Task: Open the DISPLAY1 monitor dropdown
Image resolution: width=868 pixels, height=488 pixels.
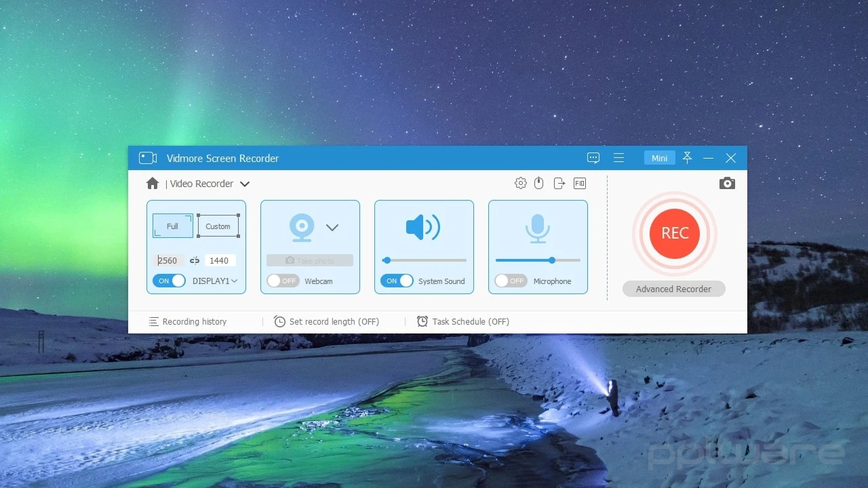Action: tap(234, 281)
